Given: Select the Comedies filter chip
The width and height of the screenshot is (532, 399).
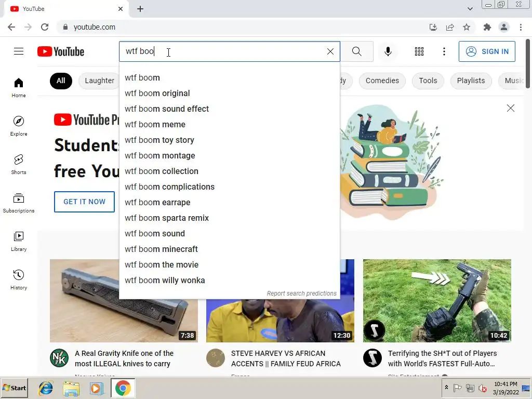Looking at the screenshot, I should (x=382, y=81).
